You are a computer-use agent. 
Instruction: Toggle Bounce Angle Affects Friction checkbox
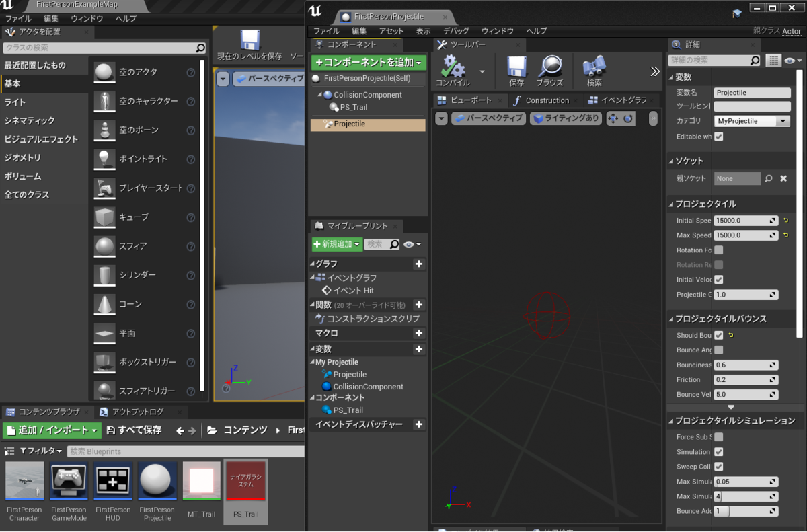pyautogui.click(x=719, y=350)
